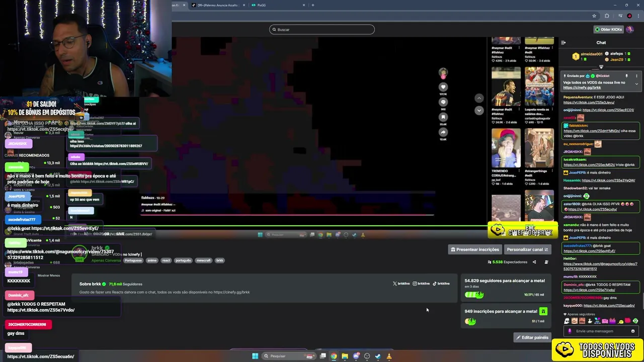The image size is (644, 362).
Task: Like the TikTok video with heart icon
Action: point(443,87)
